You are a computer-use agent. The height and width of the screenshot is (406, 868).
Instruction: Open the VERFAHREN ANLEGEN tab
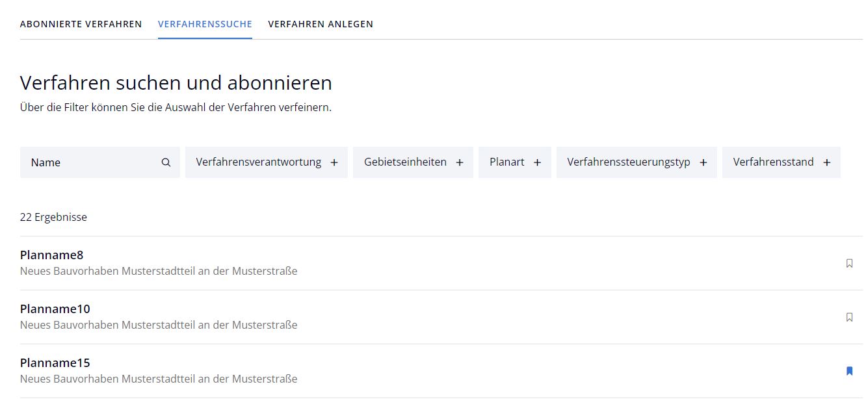click(321, 24)
